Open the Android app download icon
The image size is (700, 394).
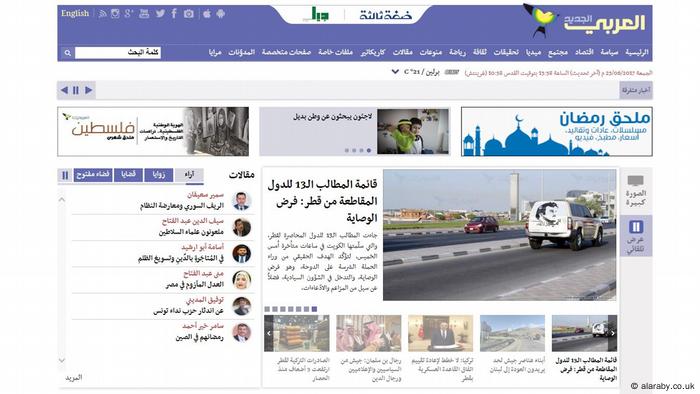[221, 14]
